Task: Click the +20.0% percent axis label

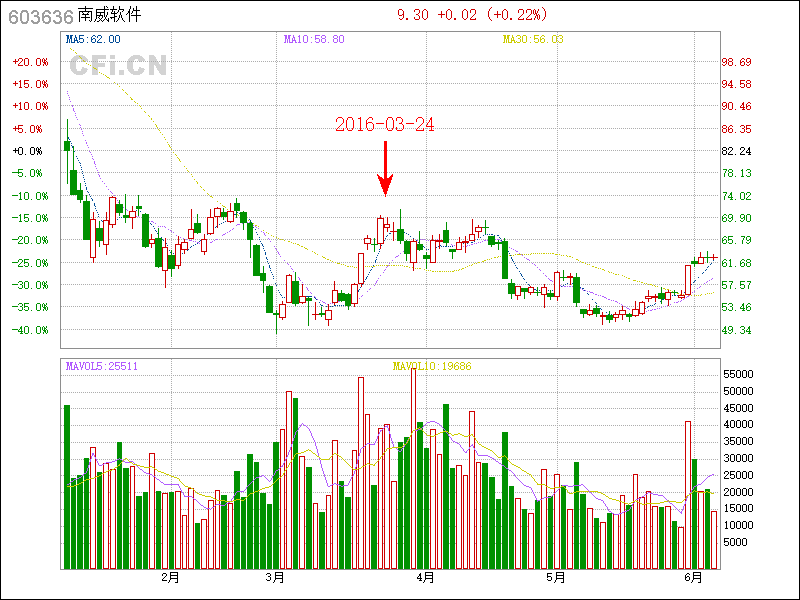Action: coord(28,62)
